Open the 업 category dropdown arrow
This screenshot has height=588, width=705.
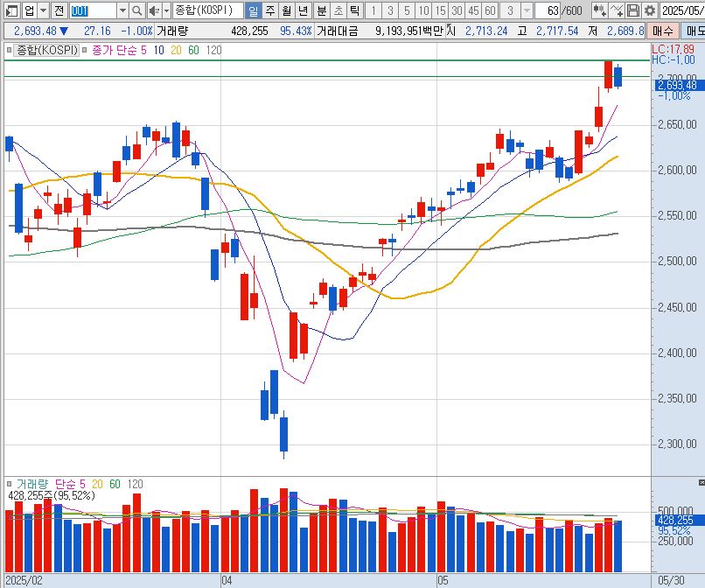[x=43, y=10]
